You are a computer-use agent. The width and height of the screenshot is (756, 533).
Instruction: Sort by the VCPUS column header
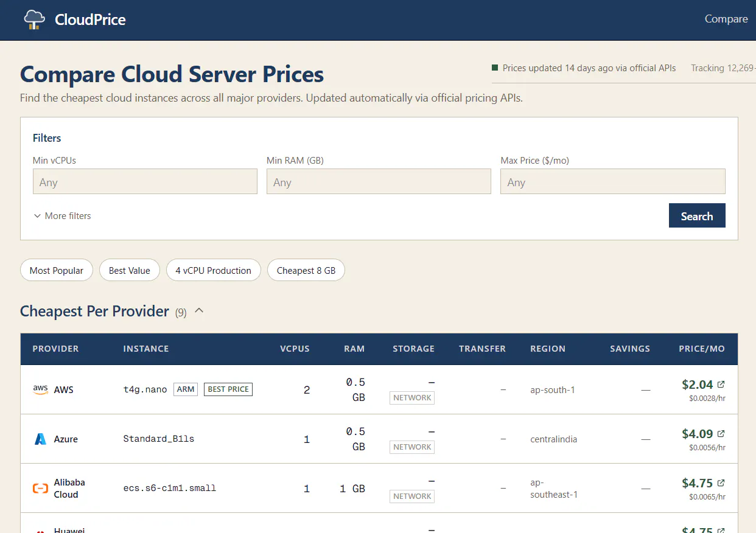[x=295, y=349]
